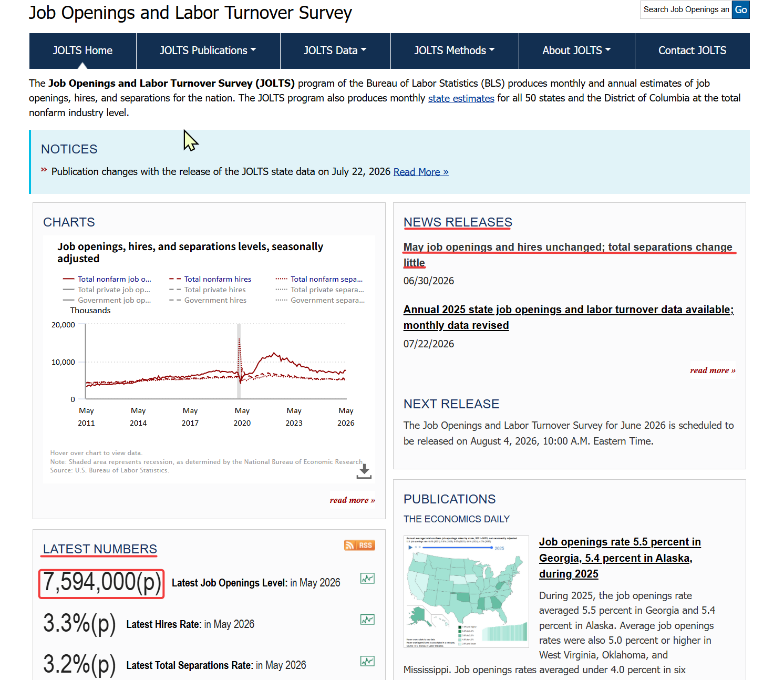Screen dimensions: 784x680
Task: Click the 06/30/2026 release date
Action: coord(429,281)
